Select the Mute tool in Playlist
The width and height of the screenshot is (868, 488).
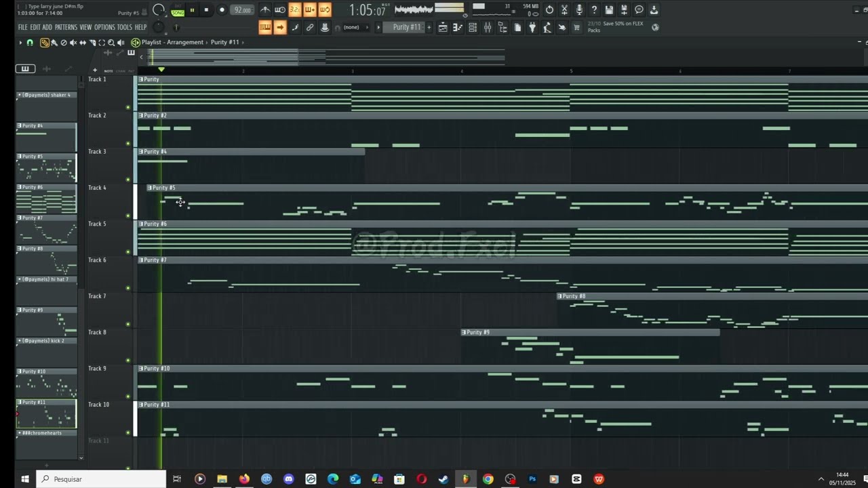[x=73, y=43]
